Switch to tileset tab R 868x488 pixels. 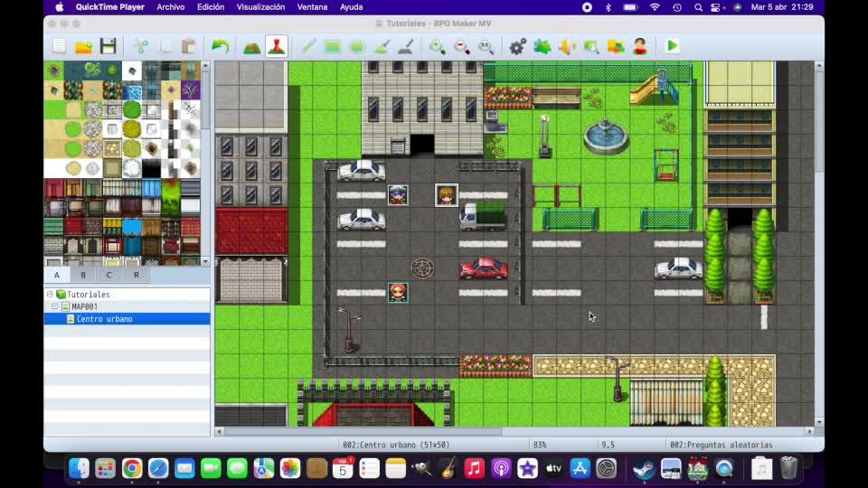coord(137,275)
